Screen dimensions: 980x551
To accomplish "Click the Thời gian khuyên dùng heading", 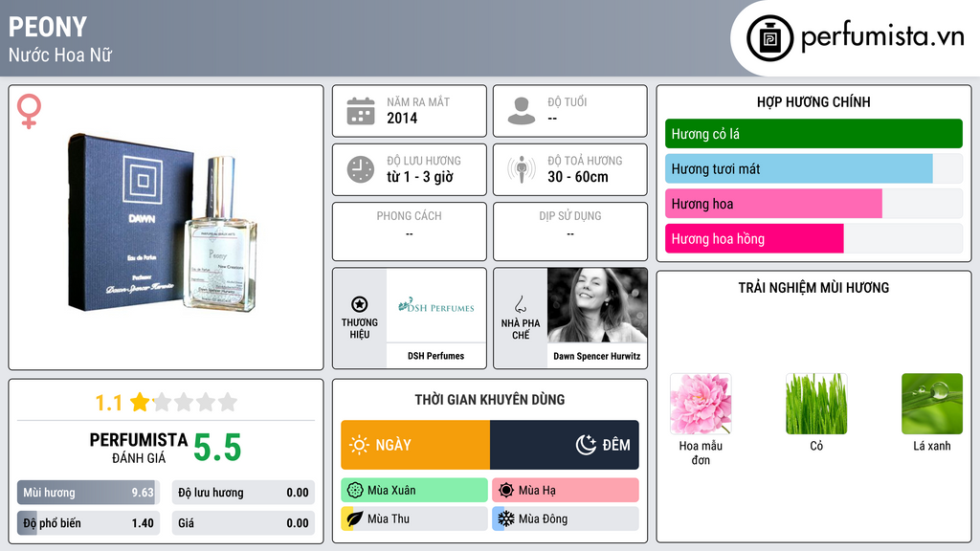I will coord(490,400).
